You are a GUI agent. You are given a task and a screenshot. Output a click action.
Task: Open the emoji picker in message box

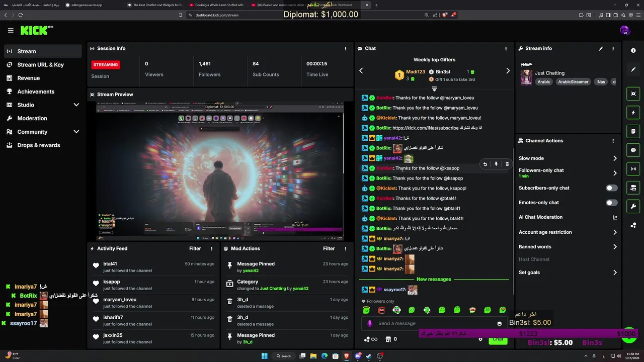click(500, 324)
